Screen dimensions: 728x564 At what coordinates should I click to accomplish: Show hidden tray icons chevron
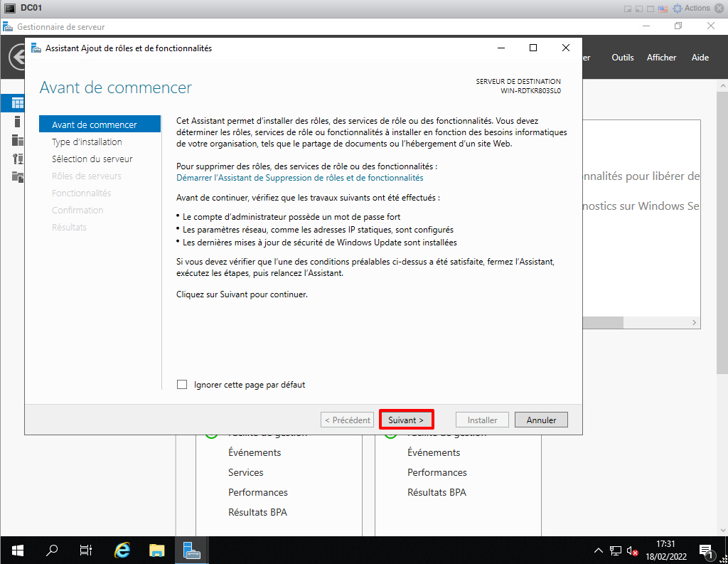tap(599, 550)
